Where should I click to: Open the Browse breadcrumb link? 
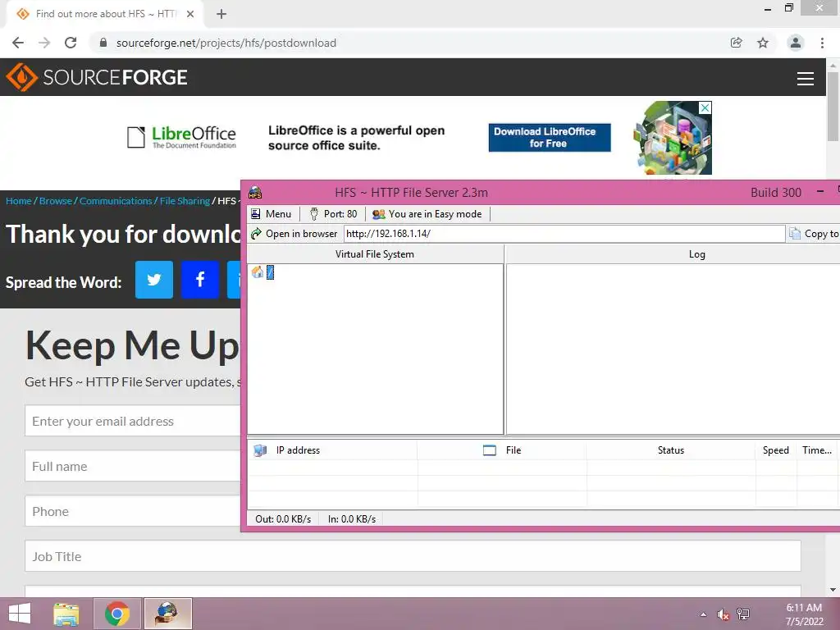point(56,201)
